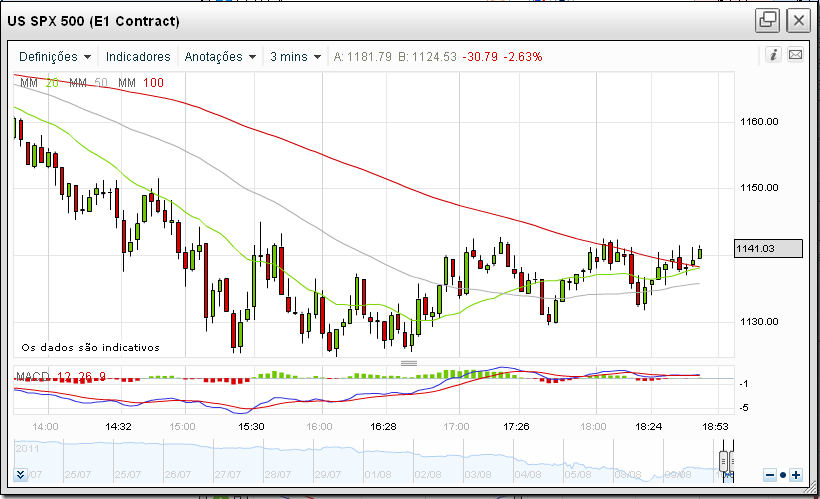
Task: Click the 17:26 time axis label
Action: click(x=516, y=427)
